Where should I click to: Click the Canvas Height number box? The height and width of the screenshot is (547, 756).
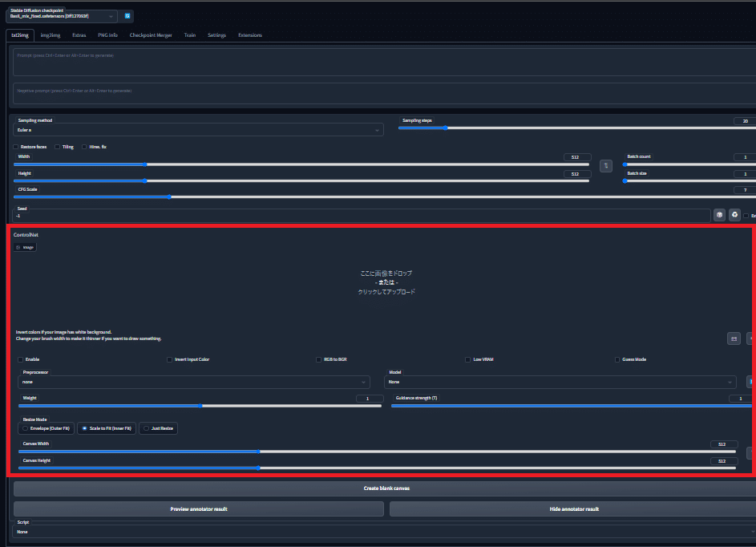724,461
